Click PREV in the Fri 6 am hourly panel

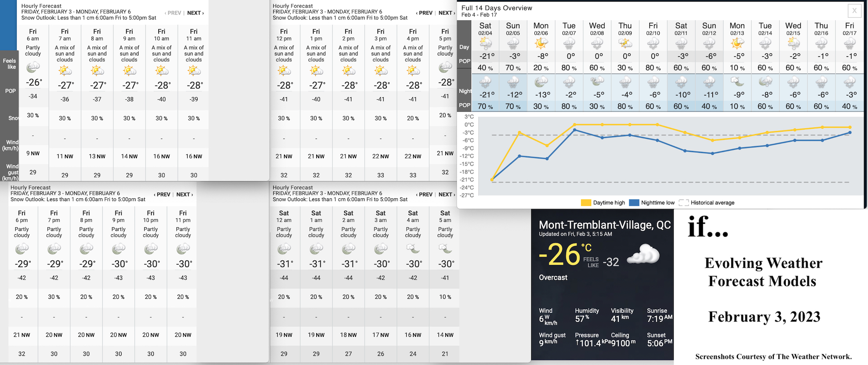(173, 13)
